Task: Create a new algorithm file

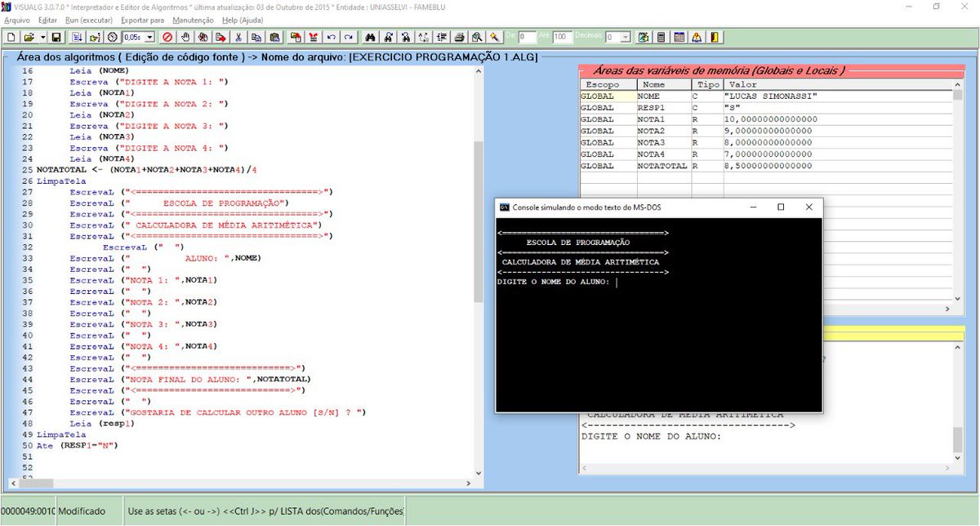Action: 11,37
